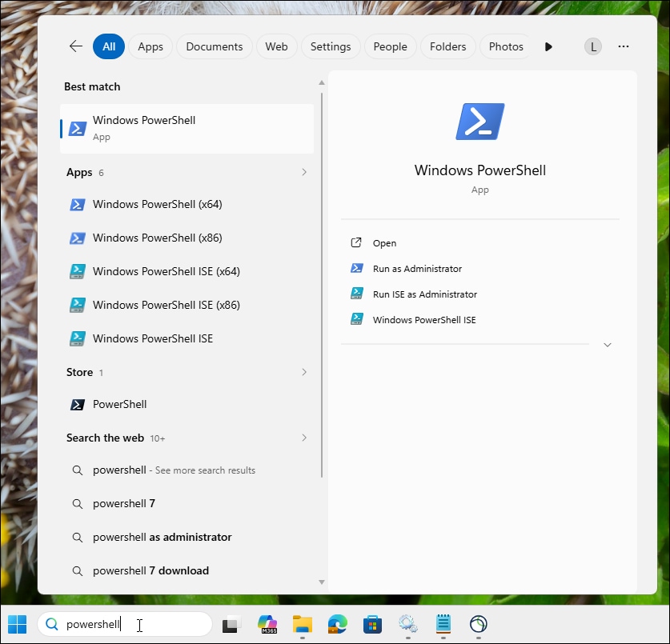Open Microsoft Store from the taskbar
670x644 pixels.
[372, 624]
